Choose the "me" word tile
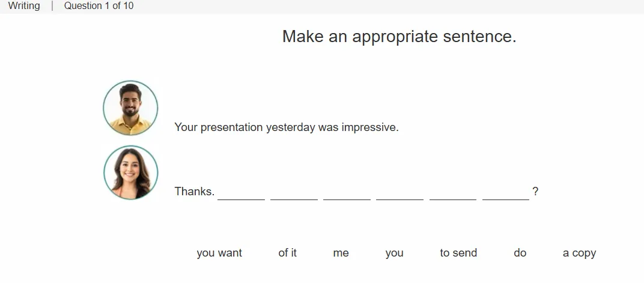The image size is (644, 283). click(x=341, y=253)
